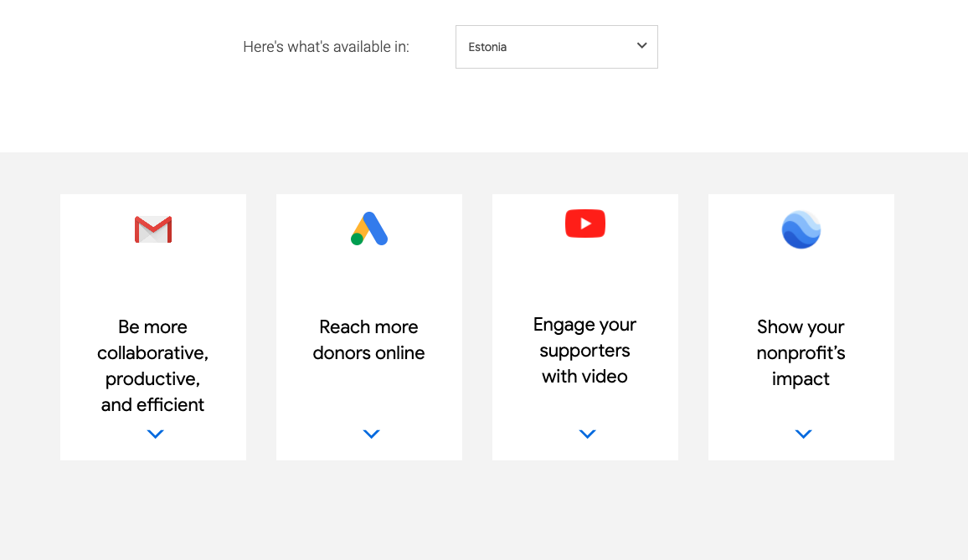
Task: Click the Google Earth globe icon
Action: pyautogui.click(x=801, y=229)
